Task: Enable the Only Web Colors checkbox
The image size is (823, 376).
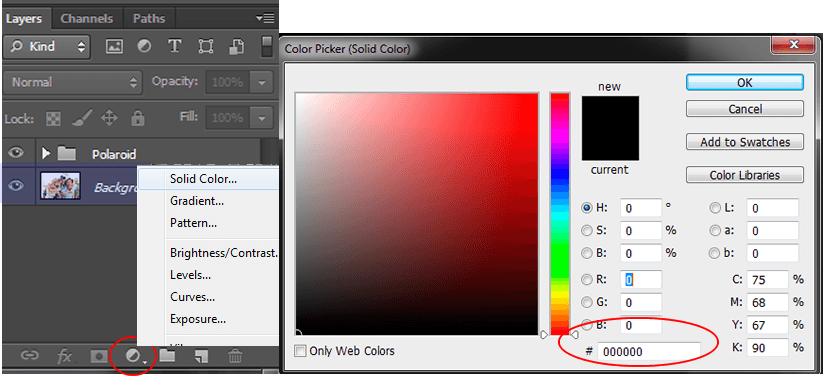Action: click(300, 351)
